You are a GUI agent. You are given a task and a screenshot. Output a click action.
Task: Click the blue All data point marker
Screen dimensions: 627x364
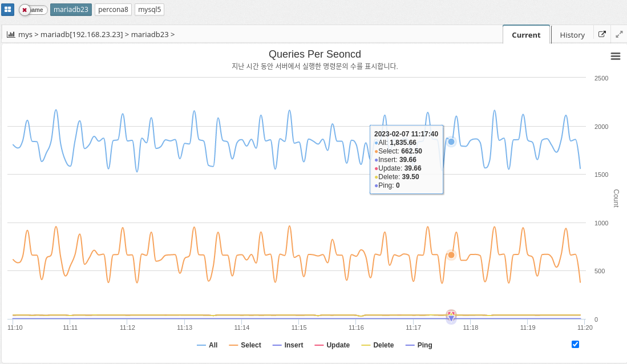coord(451,141)
